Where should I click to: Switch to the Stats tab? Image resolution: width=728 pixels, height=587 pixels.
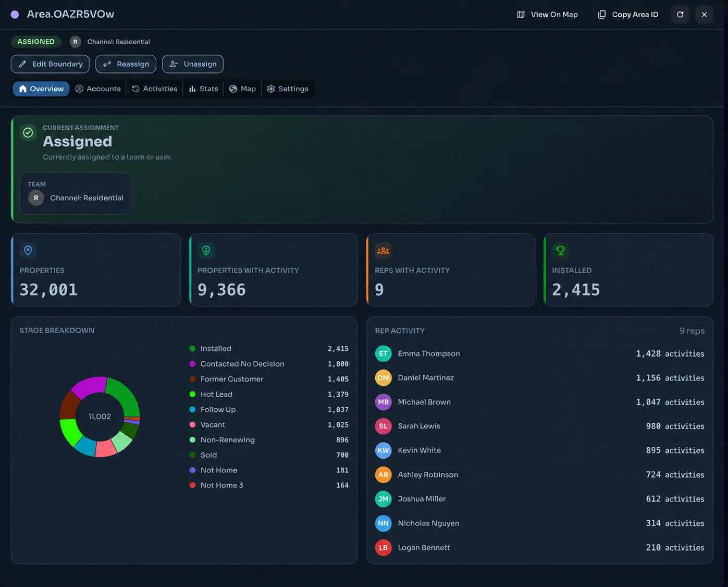(203, 89)
